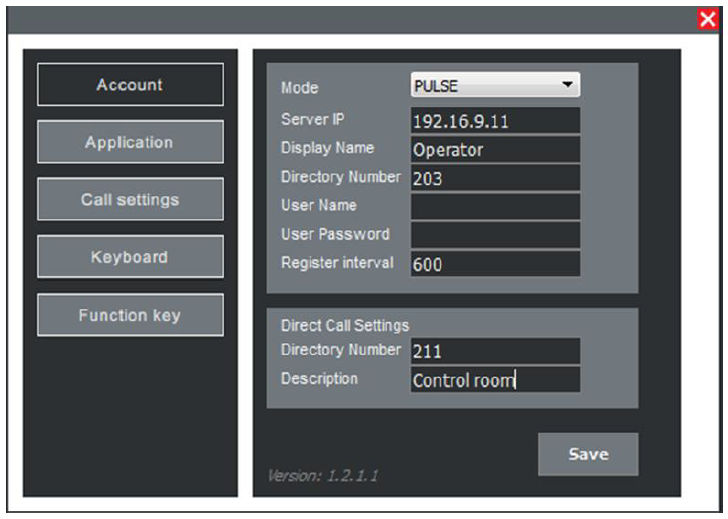Click the PULSE value in Mode combo box
The image size is (728, 519).
(480, 86)
